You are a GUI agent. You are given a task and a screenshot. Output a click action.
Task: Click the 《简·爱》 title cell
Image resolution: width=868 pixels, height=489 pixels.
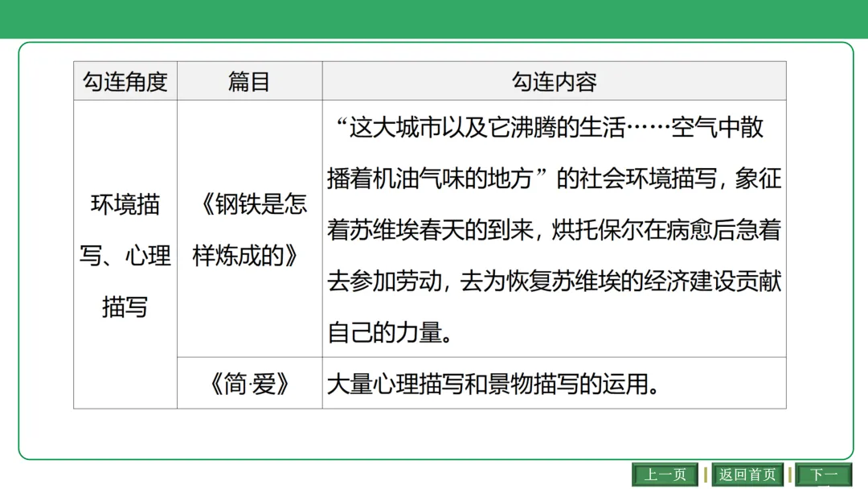250,383
